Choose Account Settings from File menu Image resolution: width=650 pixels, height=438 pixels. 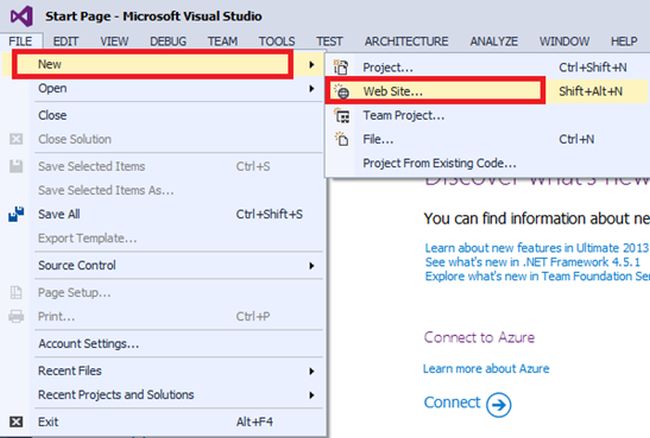tap(88, 344)
